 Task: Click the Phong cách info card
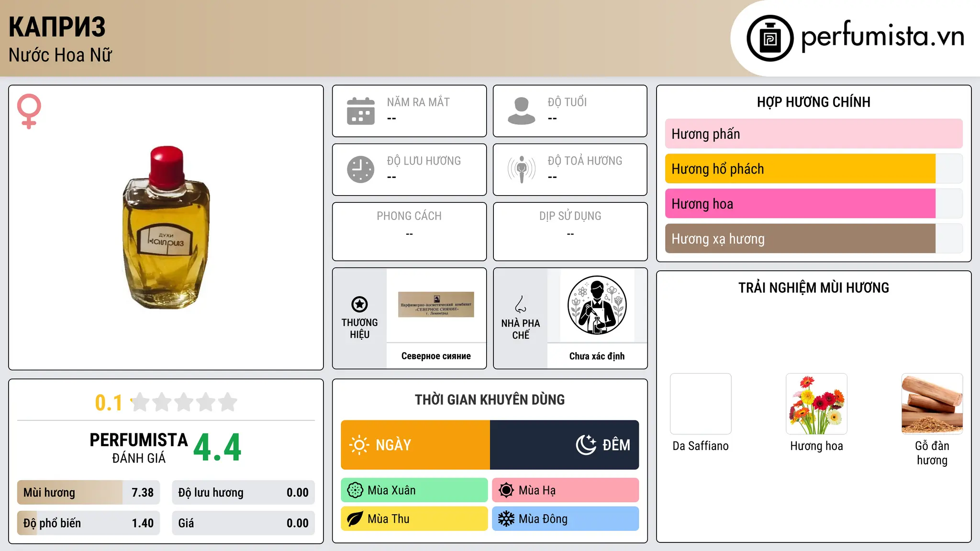pos(409,231)
